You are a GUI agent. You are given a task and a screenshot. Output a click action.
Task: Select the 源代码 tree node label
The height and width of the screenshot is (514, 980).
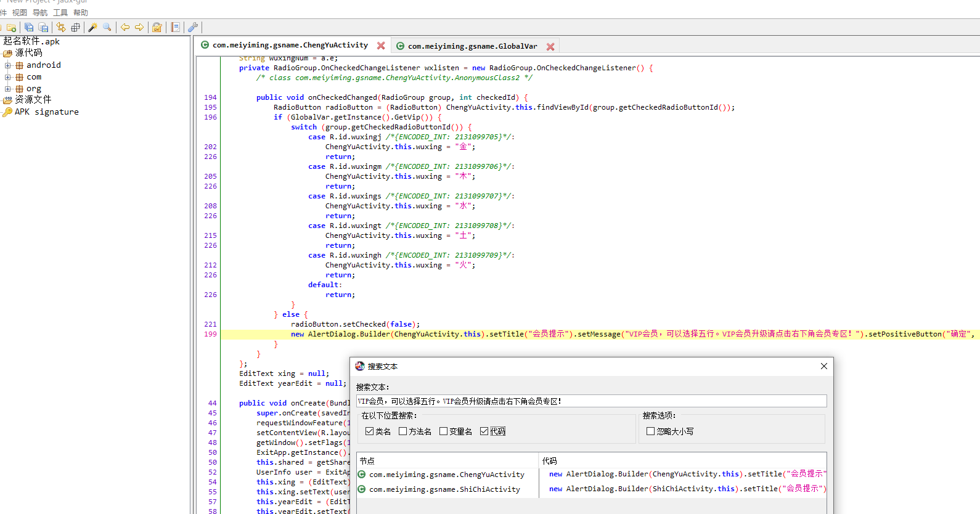pos(29,54)
